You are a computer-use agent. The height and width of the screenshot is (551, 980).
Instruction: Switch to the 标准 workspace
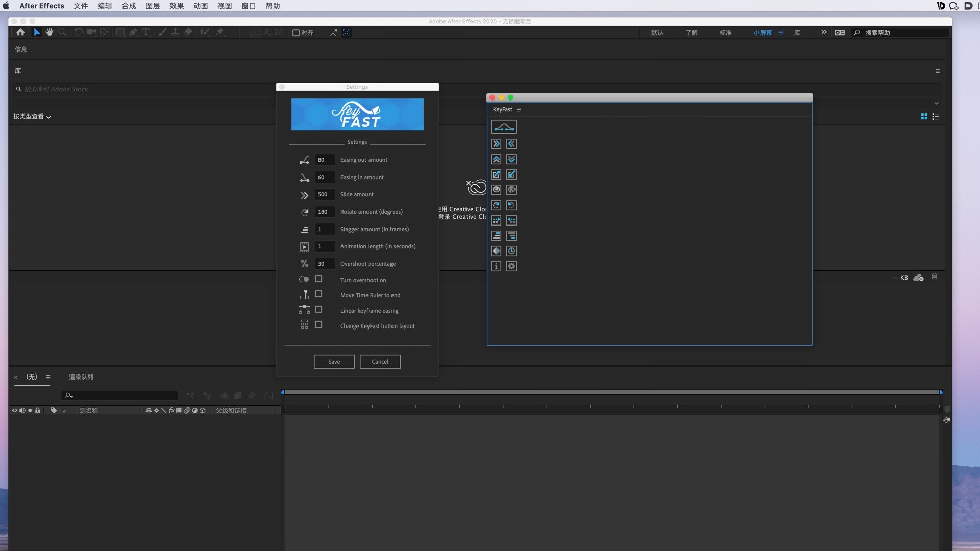click(725, 33)
